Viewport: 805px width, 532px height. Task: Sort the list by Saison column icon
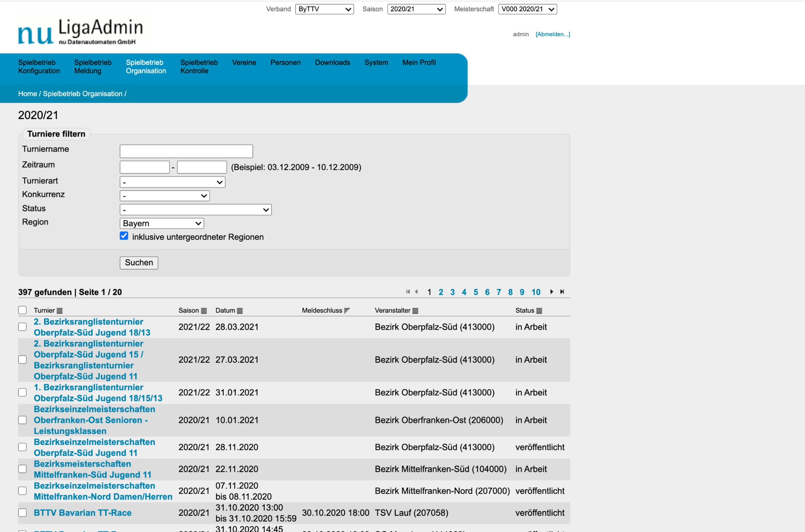pos(204,311)
